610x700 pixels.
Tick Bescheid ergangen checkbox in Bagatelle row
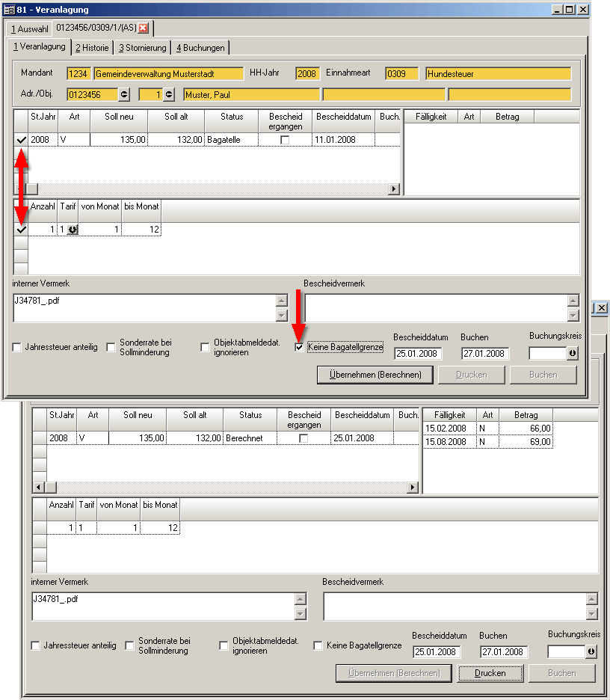(285, 140)
